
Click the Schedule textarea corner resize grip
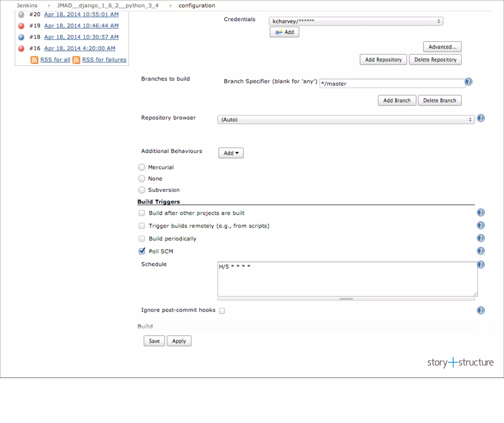pyautogui.click(x=475, y=294)
